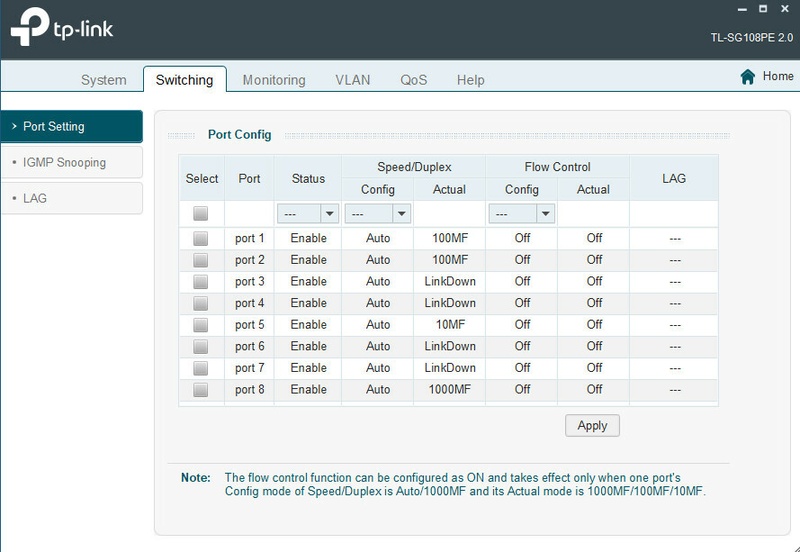800x552 pixels.
Task: Open the VLAN tab
Action: 353,80
